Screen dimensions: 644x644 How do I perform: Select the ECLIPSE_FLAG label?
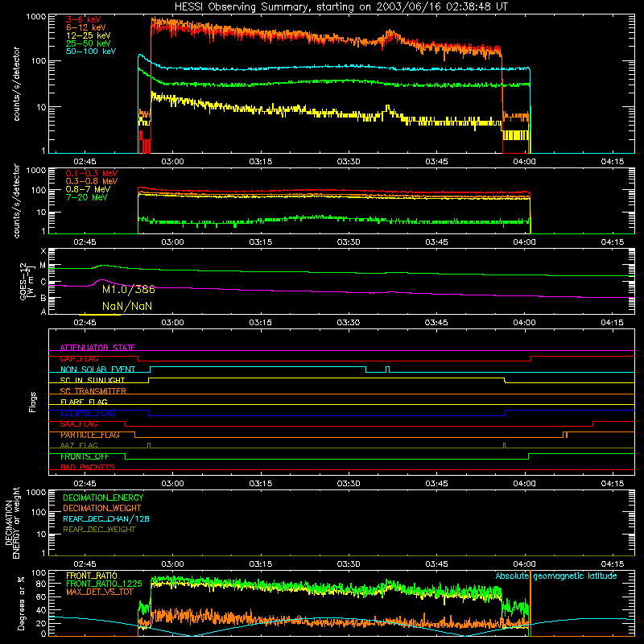pyautogui.click(x=88, y=413)
